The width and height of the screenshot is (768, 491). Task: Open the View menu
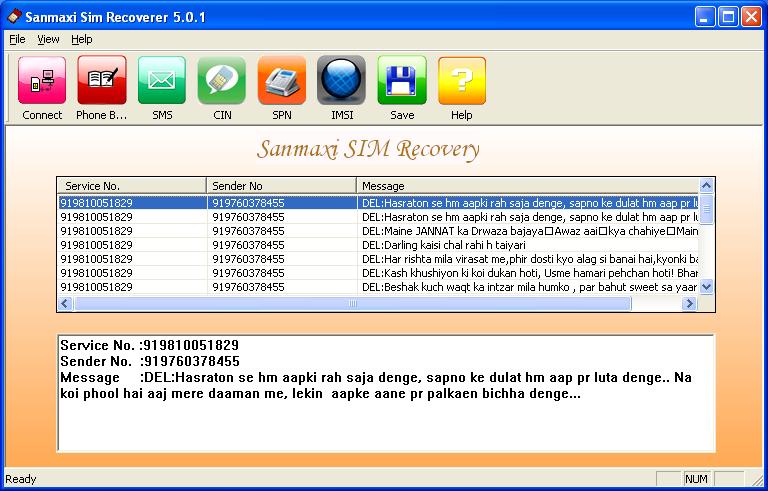(48, 39)
